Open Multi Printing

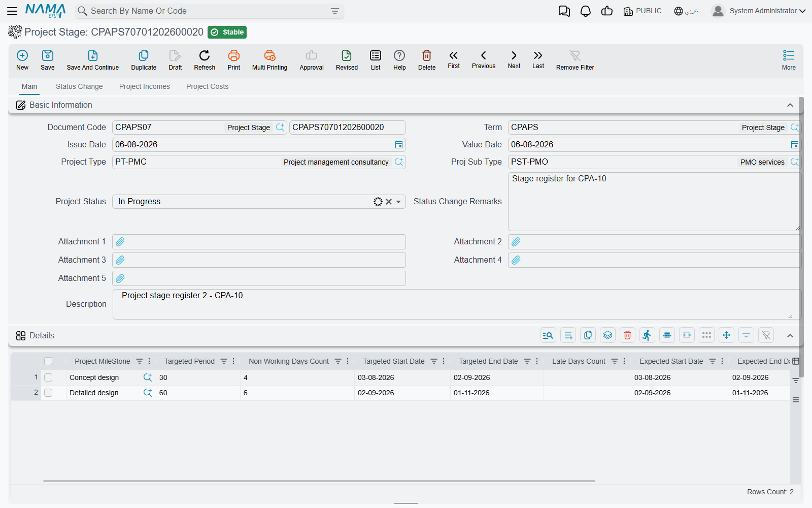tap(269, 60)
